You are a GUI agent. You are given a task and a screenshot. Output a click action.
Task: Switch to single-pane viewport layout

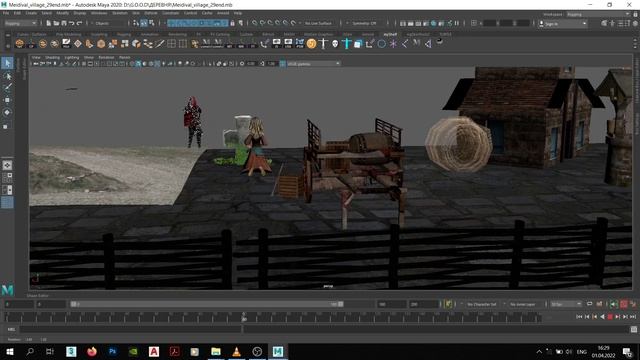pyautogui.click(x=7, y=165)
